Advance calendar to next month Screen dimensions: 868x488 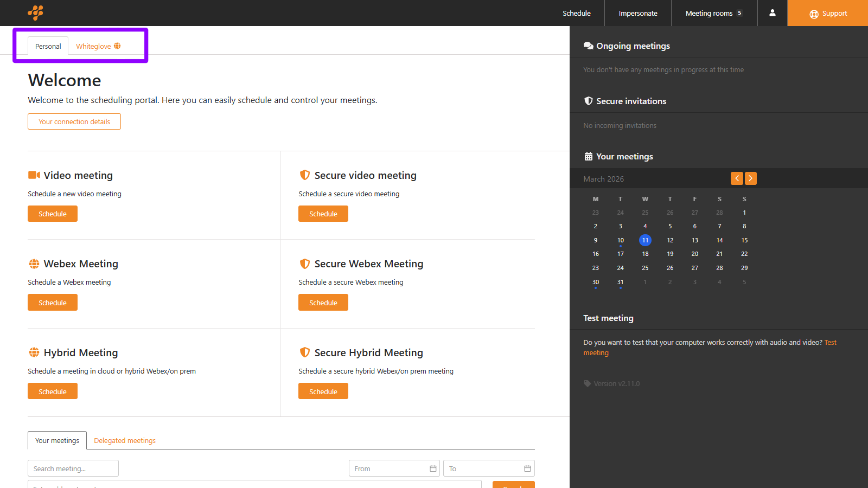pyautogui.click(x=751, y=178)
